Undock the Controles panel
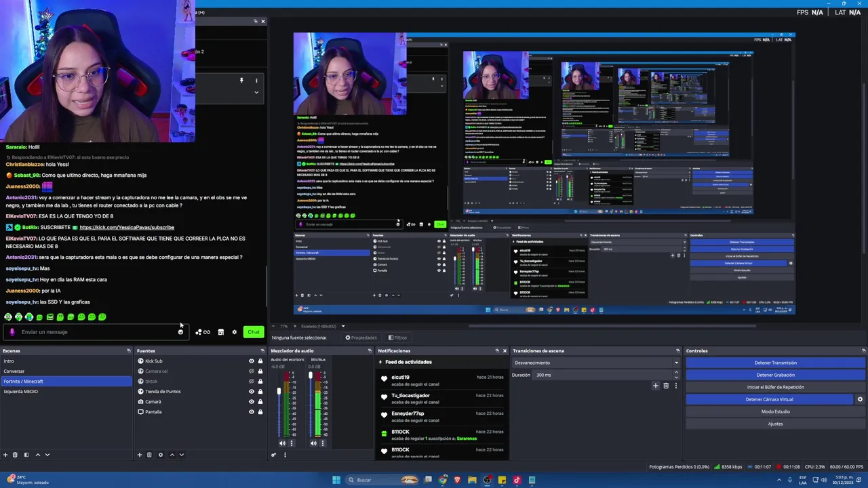 [864, 351]
